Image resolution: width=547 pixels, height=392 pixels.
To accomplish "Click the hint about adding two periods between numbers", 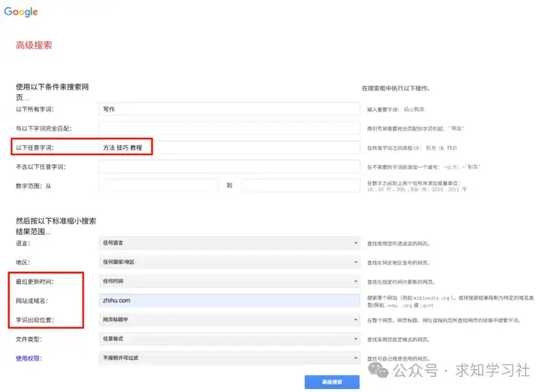I will (417, 186).
